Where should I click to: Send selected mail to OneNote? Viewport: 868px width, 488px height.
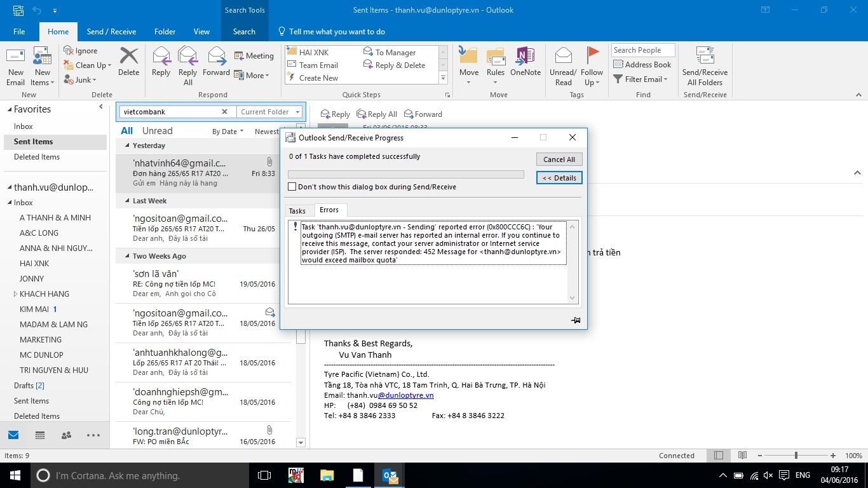coord(525,62)
